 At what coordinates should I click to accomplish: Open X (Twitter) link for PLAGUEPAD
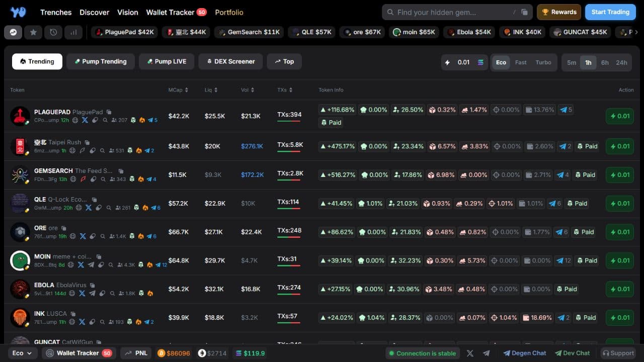85,120
